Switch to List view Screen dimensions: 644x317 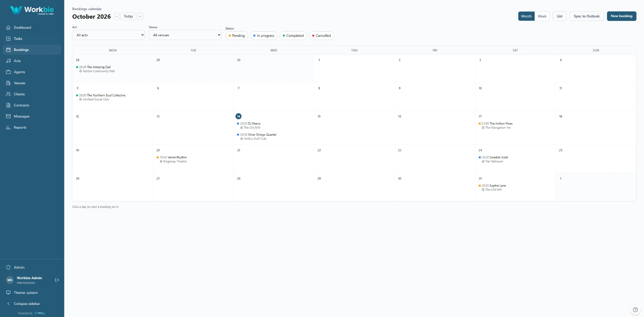(559, 16)
